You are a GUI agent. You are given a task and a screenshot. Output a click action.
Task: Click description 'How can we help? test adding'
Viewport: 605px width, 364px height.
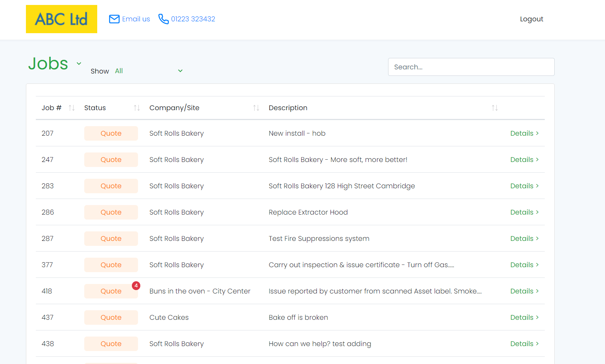coord(320,344)
